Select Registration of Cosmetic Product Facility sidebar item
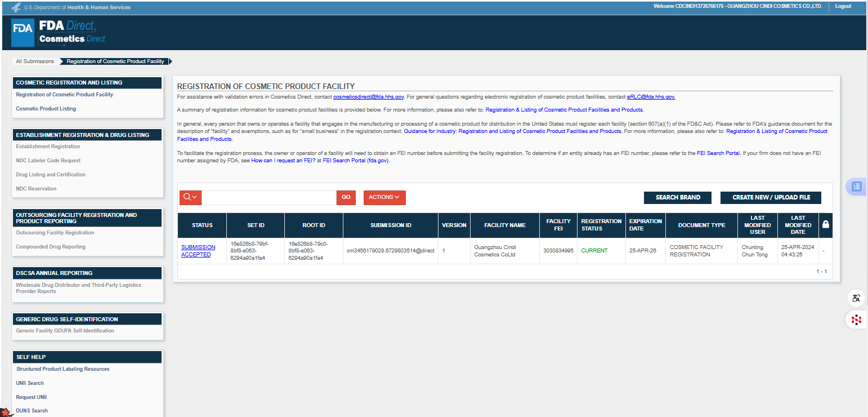This screenshot has width=868, height=417. pyautogui.click(x=64, y=95)
